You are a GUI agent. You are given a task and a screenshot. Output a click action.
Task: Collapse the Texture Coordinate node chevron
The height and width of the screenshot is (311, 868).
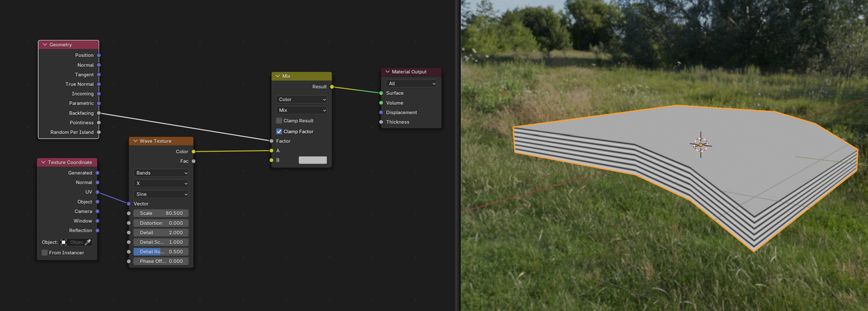(x=43, y=162)
